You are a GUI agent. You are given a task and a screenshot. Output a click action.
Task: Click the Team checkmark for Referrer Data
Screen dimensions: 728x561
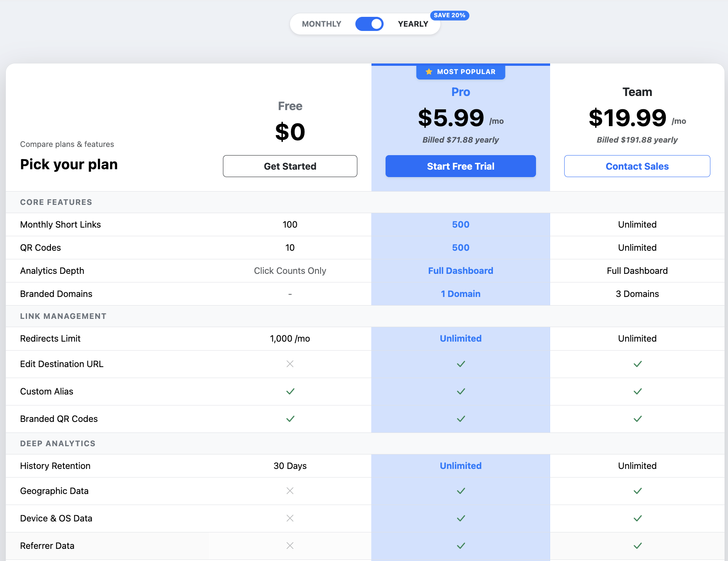point(637,546)
